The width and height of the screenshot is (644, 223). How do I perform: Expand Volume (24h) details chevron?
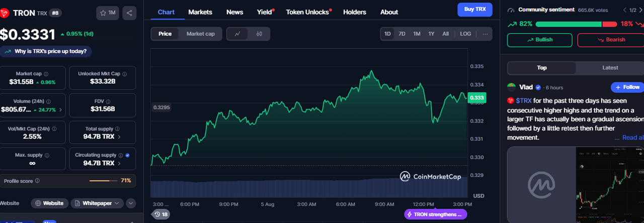click(x=61, y=109)
